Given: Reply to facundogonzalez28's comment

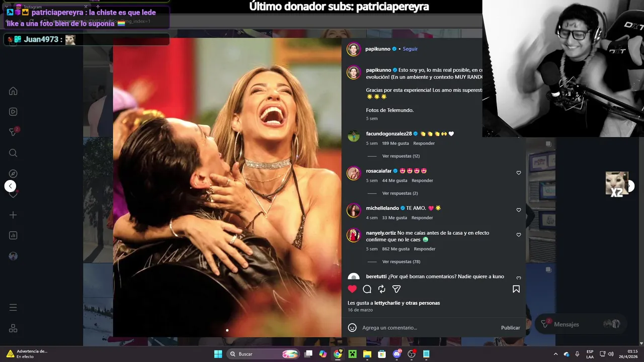Looking at the screenshot, I should 424,143.
